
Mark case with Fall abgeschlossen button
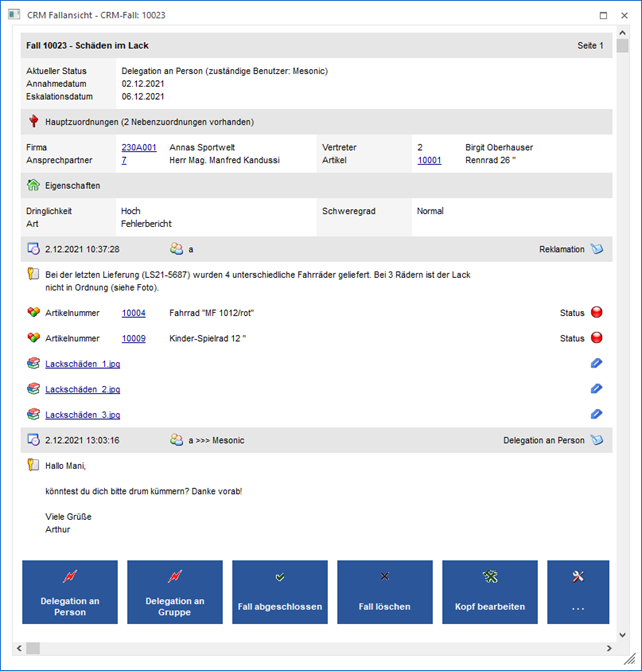tap(280, 592)
